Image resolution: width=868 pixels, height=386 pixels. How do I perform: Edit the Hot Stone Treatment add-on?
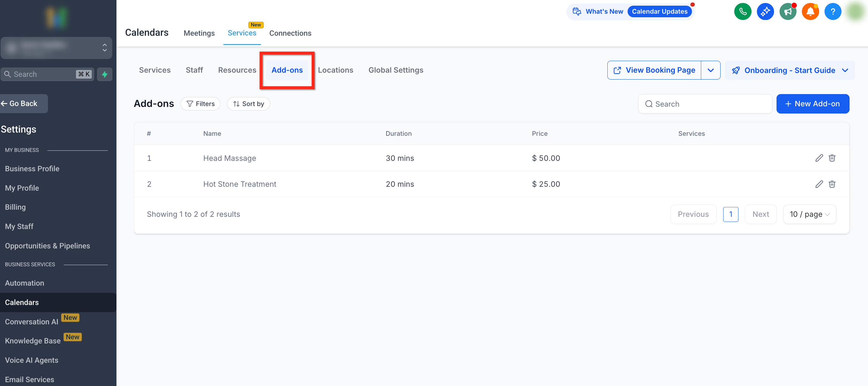point(819,184)
